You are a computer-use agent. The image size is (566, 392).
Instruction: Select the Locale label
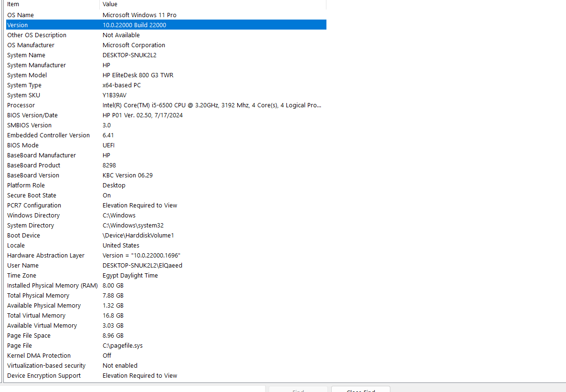pos(16,246)
